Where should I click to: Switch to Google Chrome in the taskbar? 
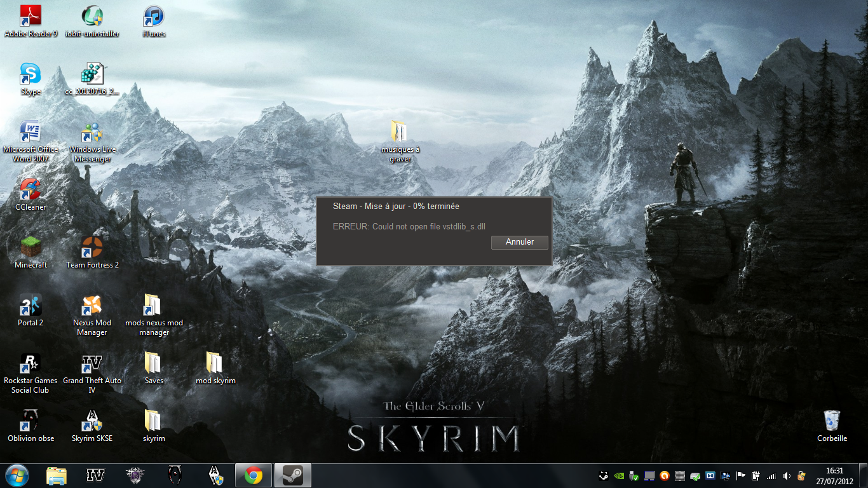254,475
